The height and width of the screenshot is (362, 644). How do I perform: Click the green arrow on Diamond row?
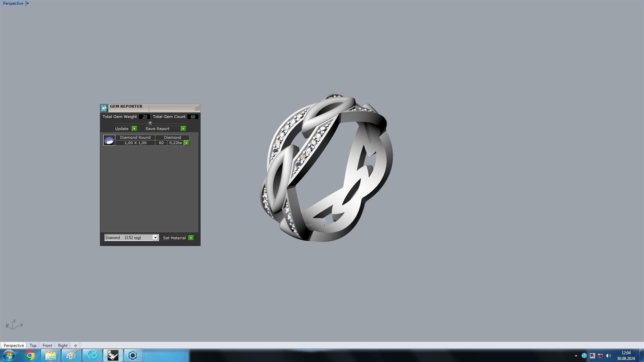[x=186, y=143]
